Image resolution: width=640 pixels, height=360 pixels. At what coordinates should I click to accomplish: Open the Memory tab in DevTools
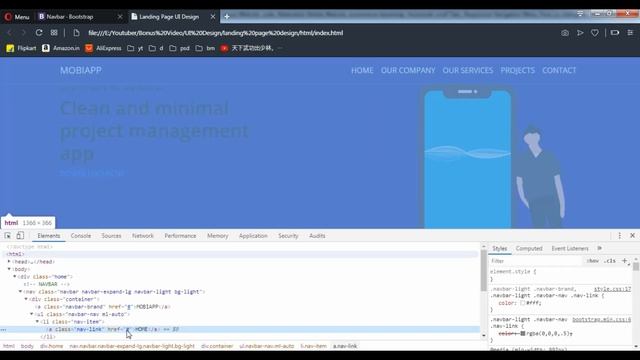[x=218, y=236]
